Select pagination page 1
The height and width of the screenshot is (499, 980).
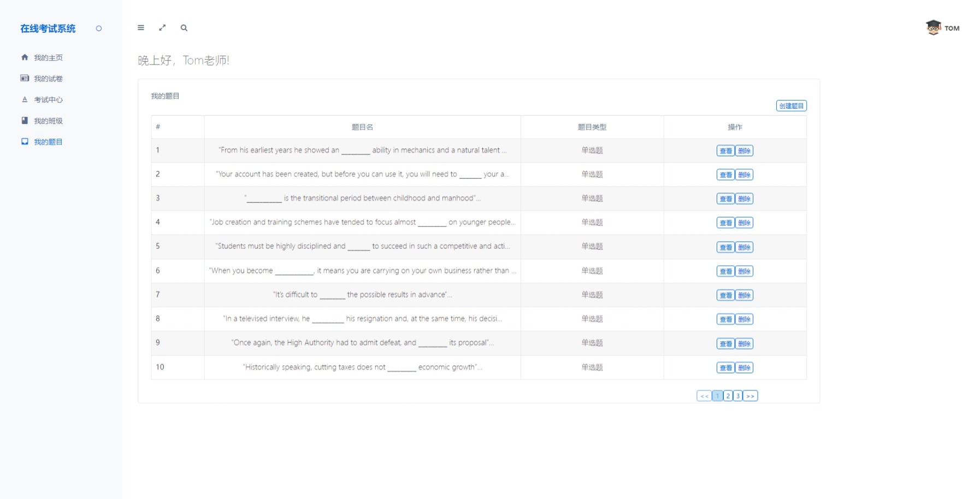click(718, 396)
